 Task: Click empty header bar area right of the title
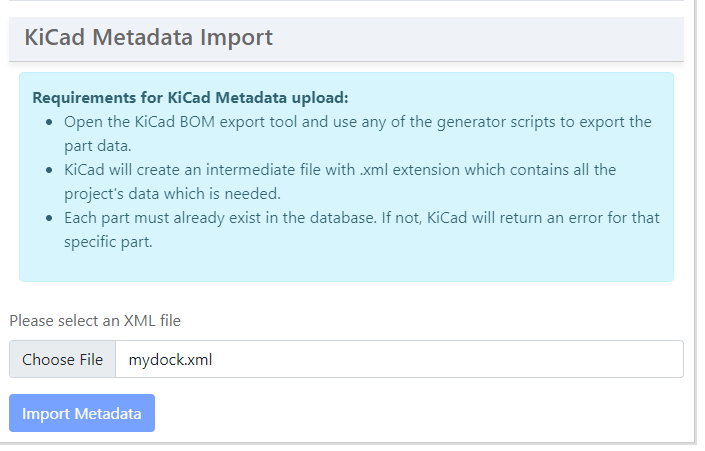tap(480, 38)
